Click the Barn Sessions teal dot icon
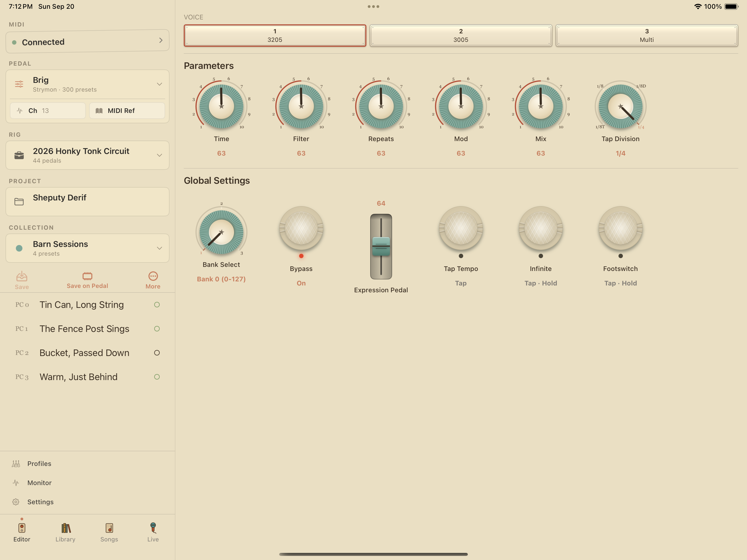747x560 pixels. point(19,248)
